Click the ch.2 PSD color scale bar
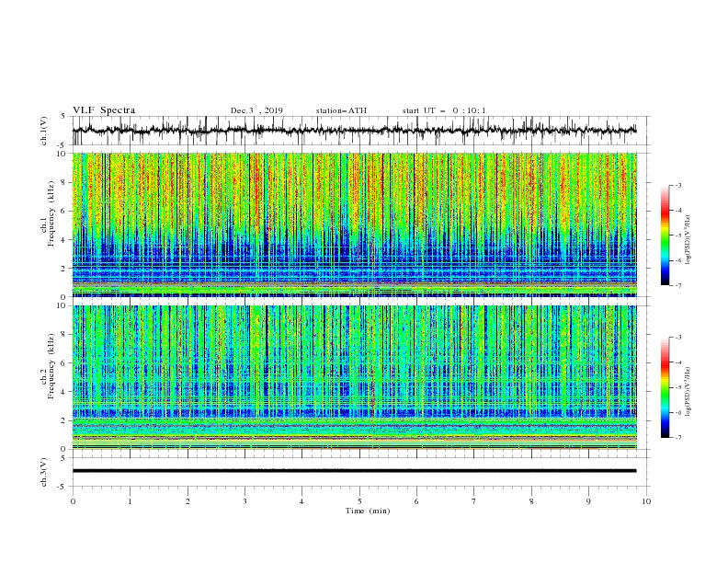The image size is (728, 563). (x=665, y=387)
